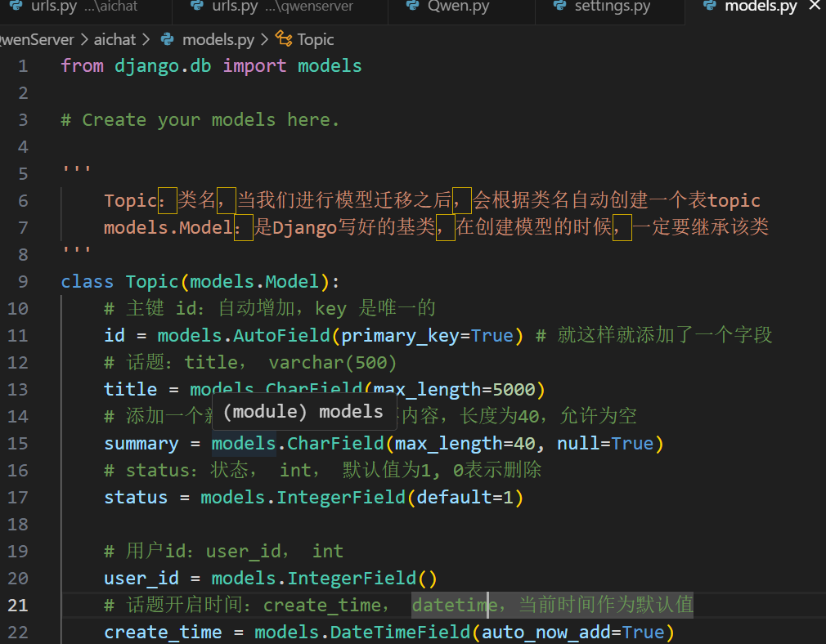The height and width of the screenshot is (644, 826).
Task: Click CharField in the summary field line
Action: [x=334, y=444]
